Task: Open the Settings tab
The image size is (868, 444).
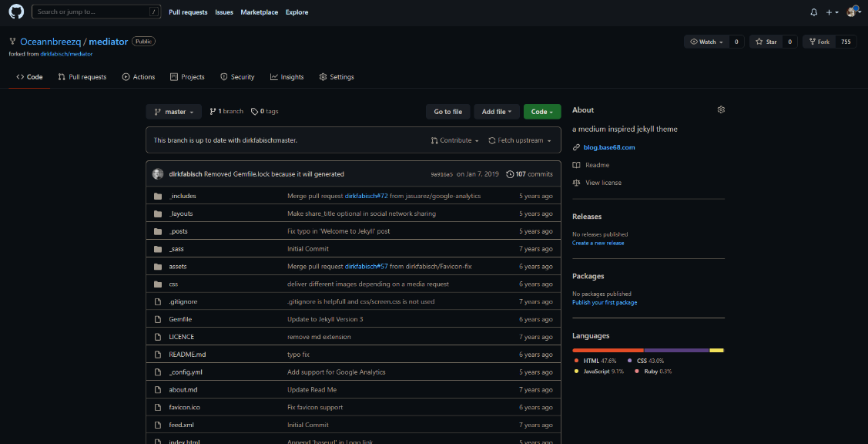Action: 337,77
